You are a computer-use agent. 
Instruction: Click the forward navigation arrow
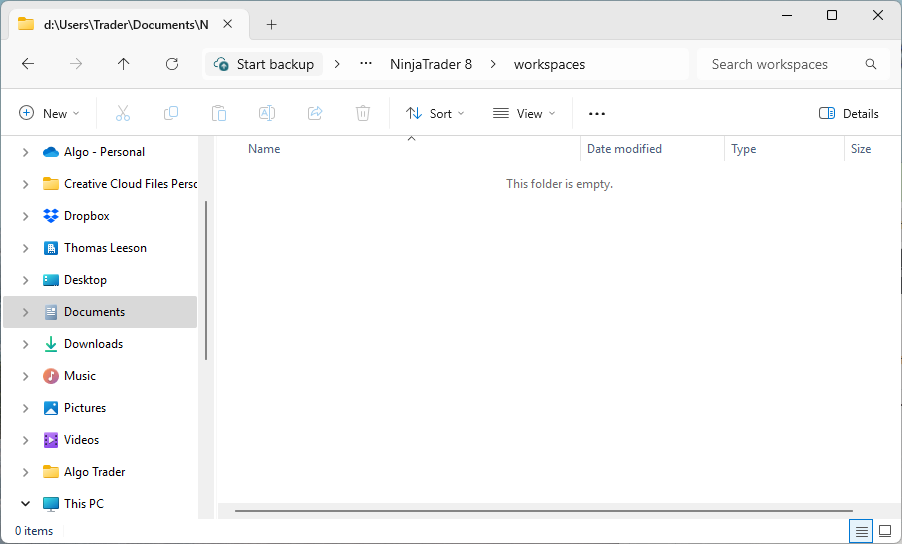tap(76, 64)
